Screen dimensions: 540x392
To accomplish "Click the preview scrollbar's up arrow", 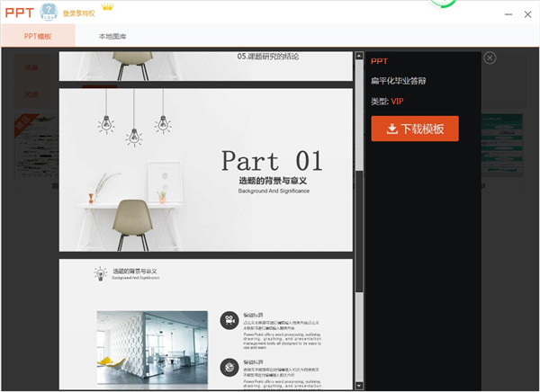I will pyautogui.click(x=360, y=57).
